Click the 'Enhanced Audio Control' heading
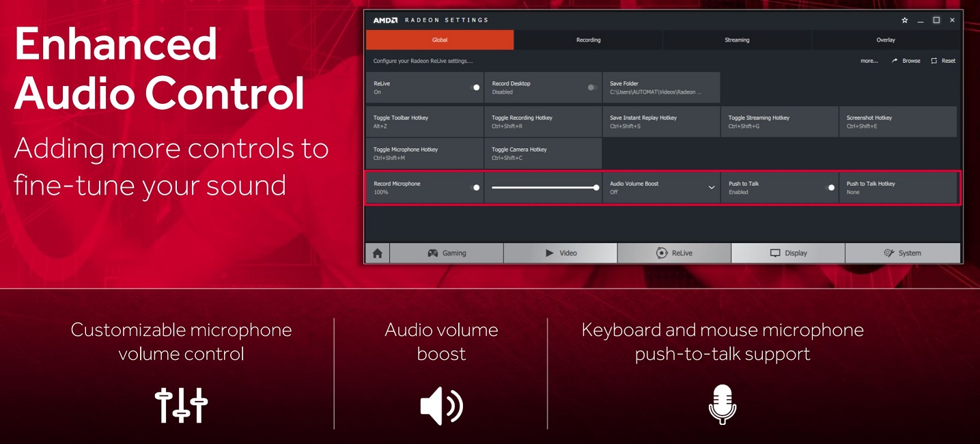This screenshot has width=980, height=444. (x=159, y=69)
